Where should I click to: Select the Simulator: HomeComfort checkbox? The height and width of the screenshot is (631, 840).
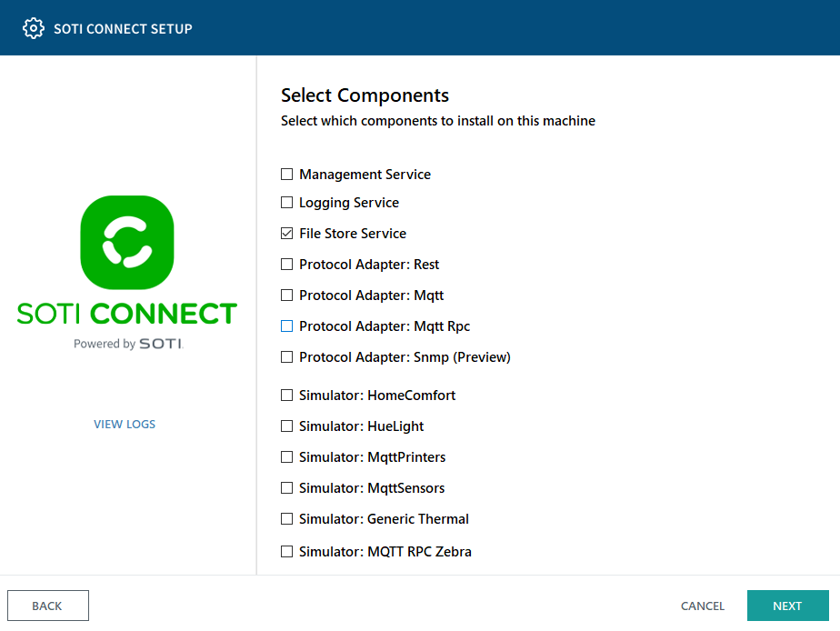(287, 396)
